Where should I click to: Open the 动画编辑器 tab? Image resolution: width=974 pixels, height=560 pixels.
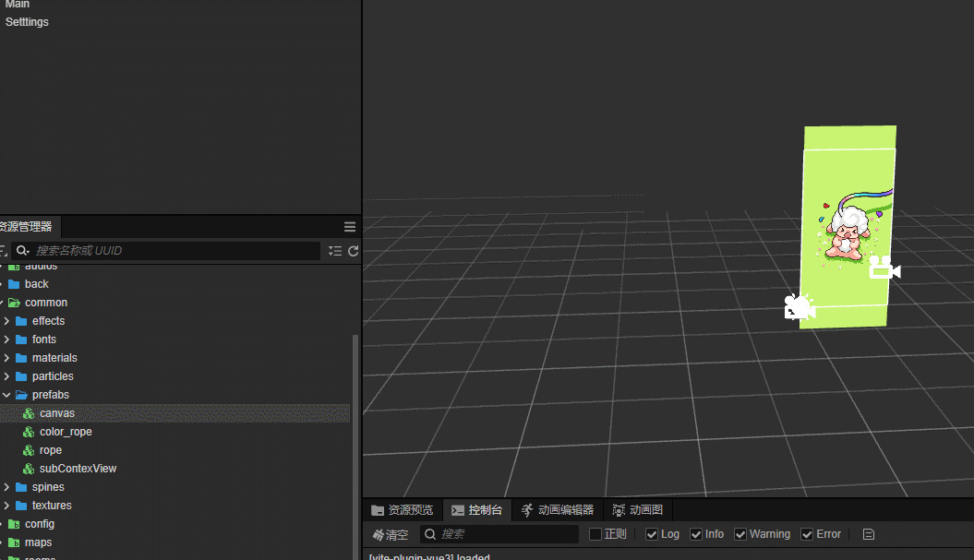[558, 510]
